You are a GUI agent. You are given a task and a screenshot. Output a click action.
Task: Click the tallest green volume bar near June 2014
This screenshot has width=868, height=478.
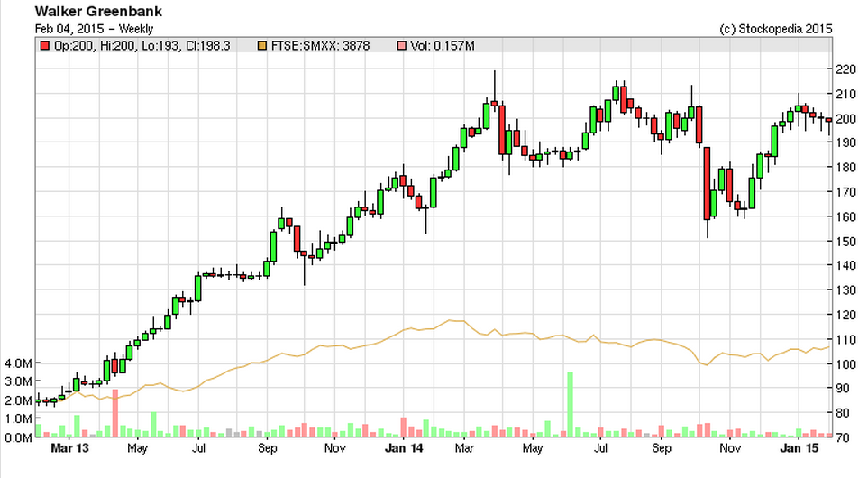click(571, 405)
